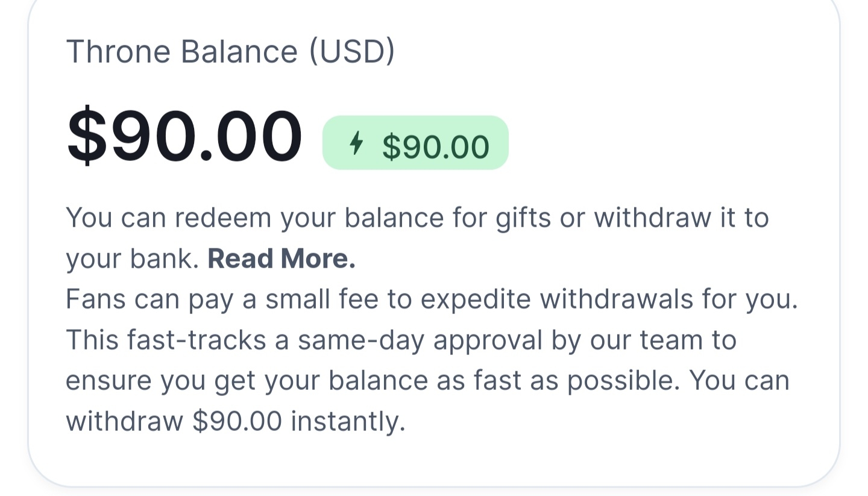
Task: Tap the green $90.00 instant withdrawal badge
Action: coord(415,143)
